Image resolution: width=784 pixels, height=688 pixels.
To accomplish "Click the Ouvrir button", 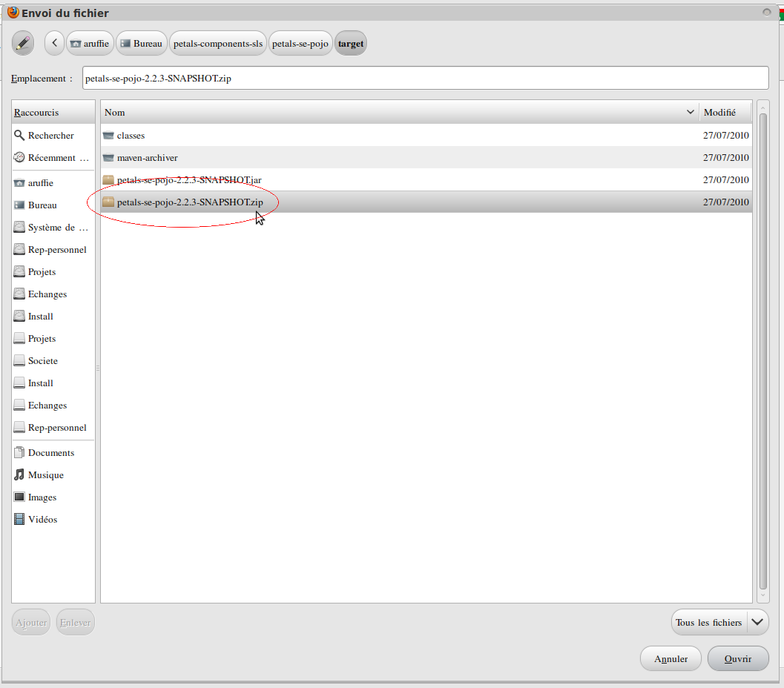I will pos(737,658).
